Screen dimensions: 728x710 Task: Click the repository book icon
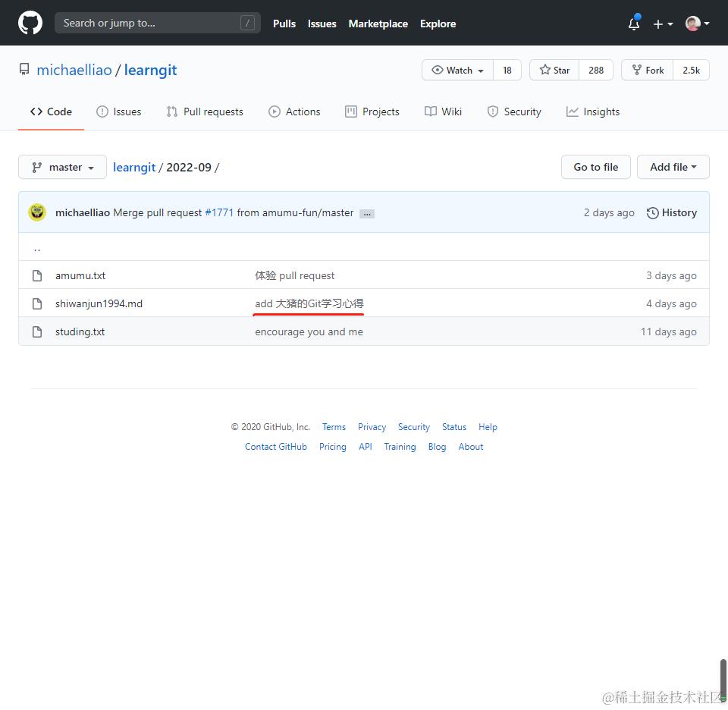tap(24, 70)
